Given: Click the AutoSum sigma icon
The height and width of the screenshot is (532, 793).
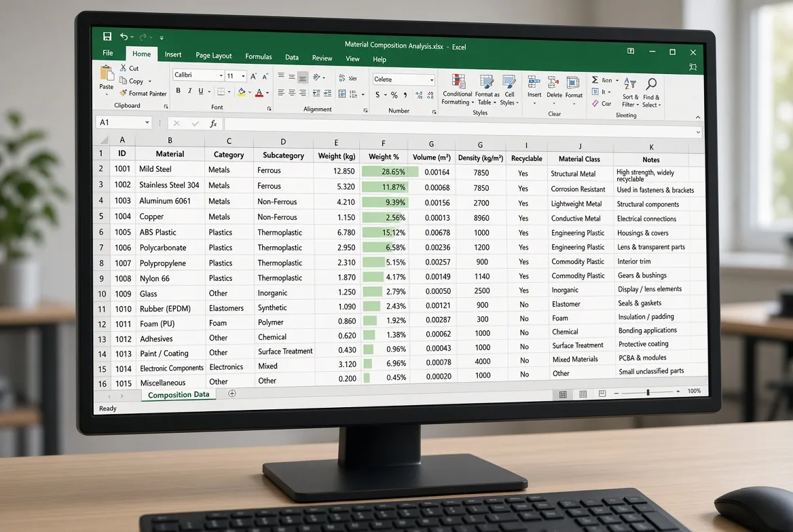Looking at the screenshot, I should click(x=595, y=79).
